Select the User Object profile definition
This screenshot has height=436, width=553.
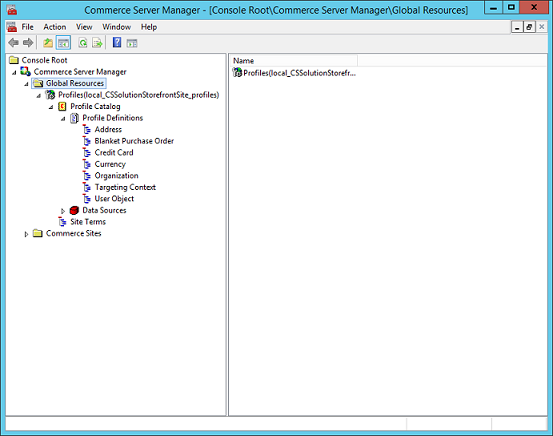point(114,199)
